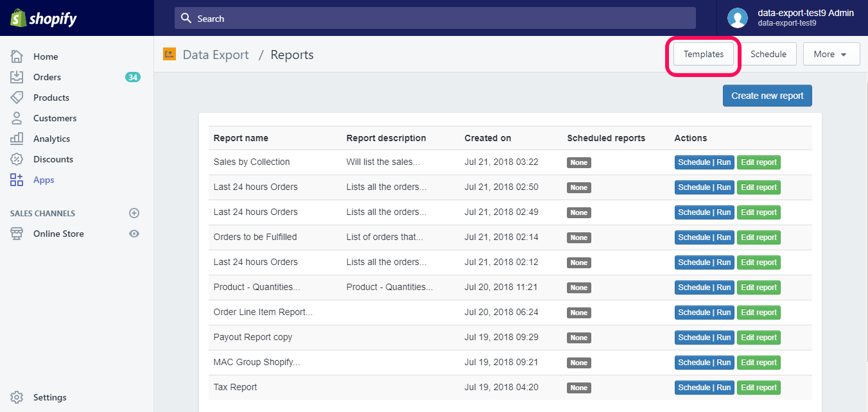Open the More dropdown
This screenshot has height=412, width=868.
tap(831, 54)
